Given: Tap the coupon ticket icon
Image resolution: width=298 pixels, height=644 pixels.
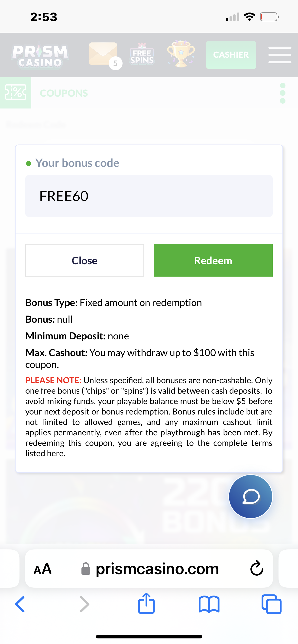Looking at the screenshot, I should (x=16, y=93).
